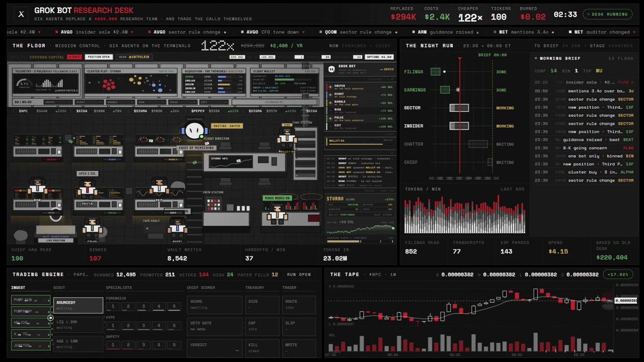The image size is (644, 362).
Task: Click the Grok Bot avatar icon in the side panel
Action: [331, 69]
